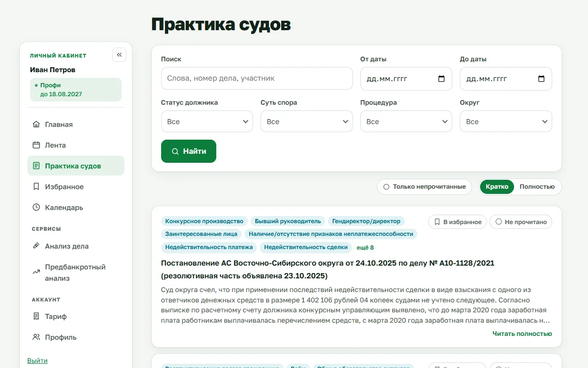The image size is (588, 368).
Task: Follow the Читать полностью link
Action: pyautogui.click(x=522, y=334)
